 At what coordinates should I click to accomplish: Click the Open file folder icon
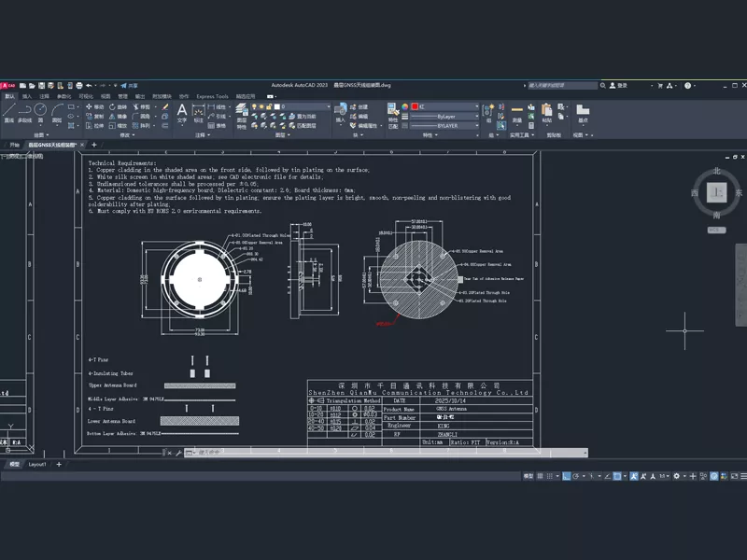pyautogui.click(x=32, y=86)
